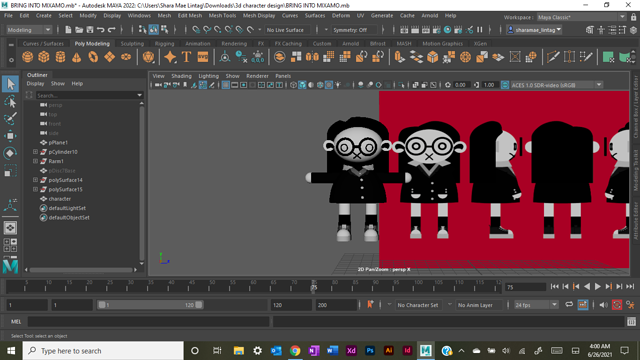Toggle viewport color management button

click(505, 85)
